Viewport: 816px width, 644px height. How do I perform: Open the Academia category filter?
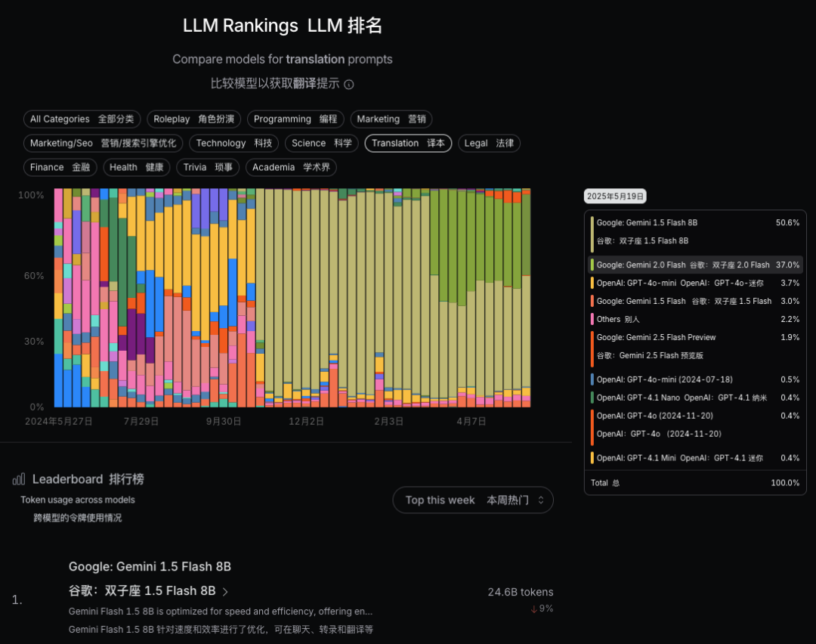tap(291, 168)
